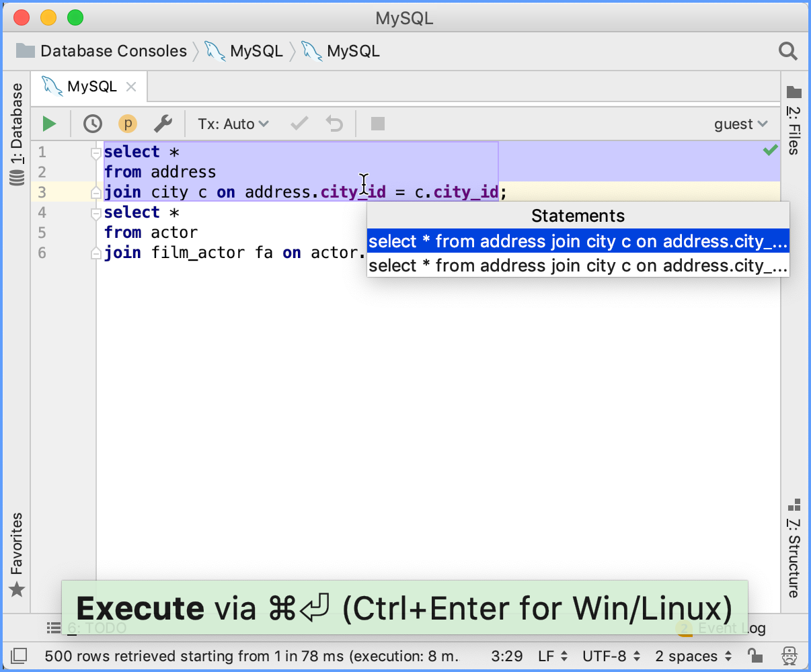This screenshot has height=672, width=811.
Task: Click the Stop square icon
Action: (x=378, y=124)
